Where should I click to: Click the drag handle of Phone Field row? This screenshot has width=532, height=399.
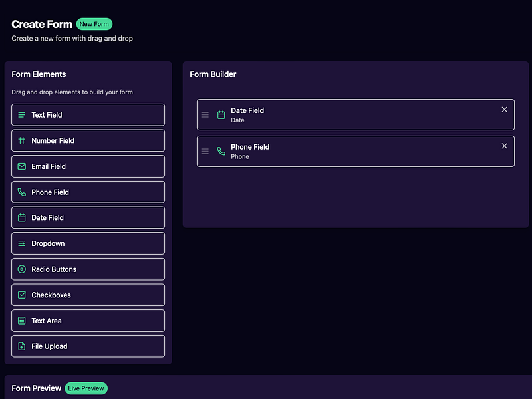coord(205,152)
